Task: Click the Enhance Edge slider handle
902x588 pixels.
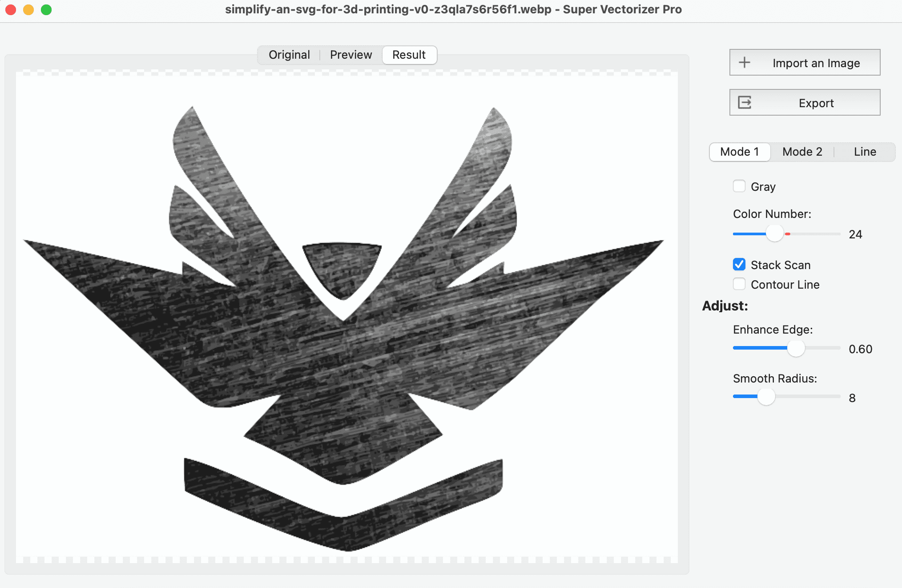Action: click(x=796, y=348)
